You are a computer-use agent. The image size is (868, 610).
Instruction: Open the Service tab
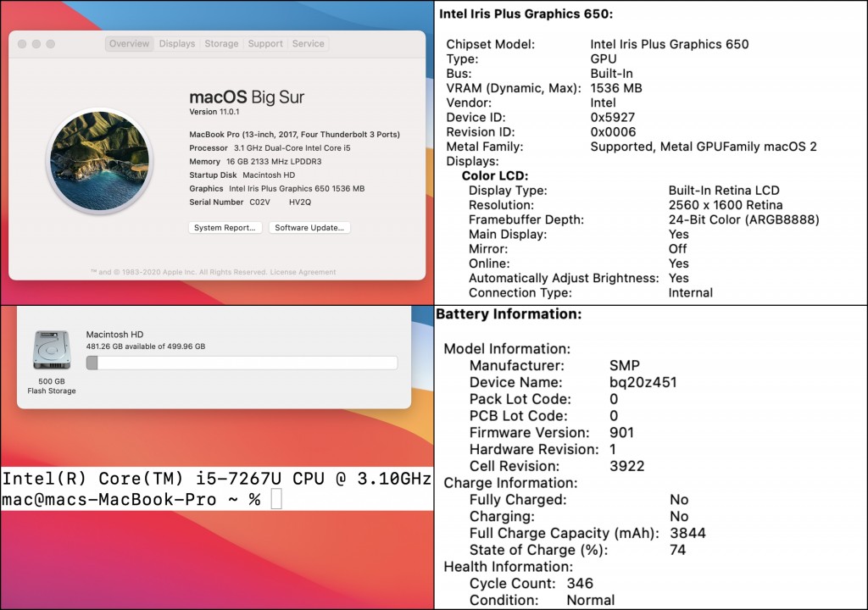coord(308,44)
